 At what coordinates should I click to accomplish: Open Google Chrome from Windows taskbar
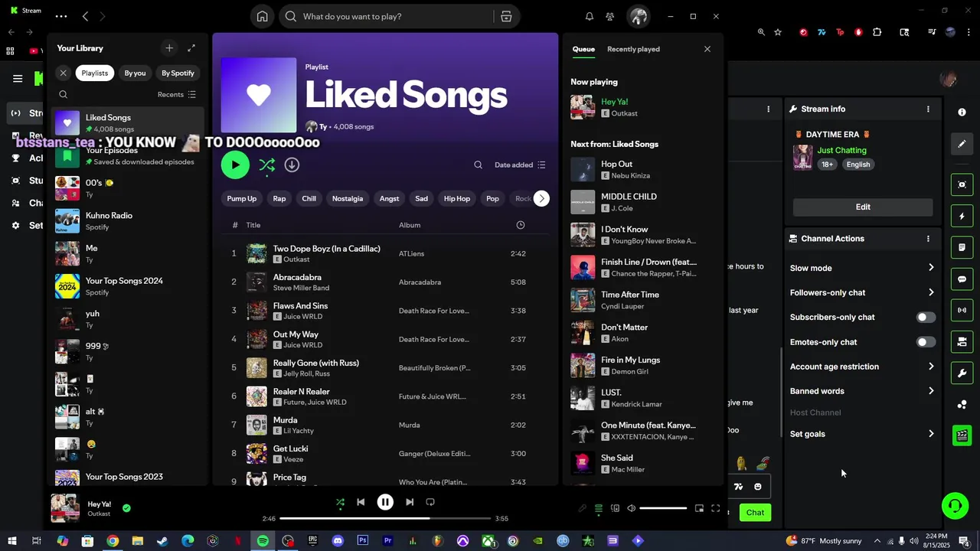(x=113, y=541)
